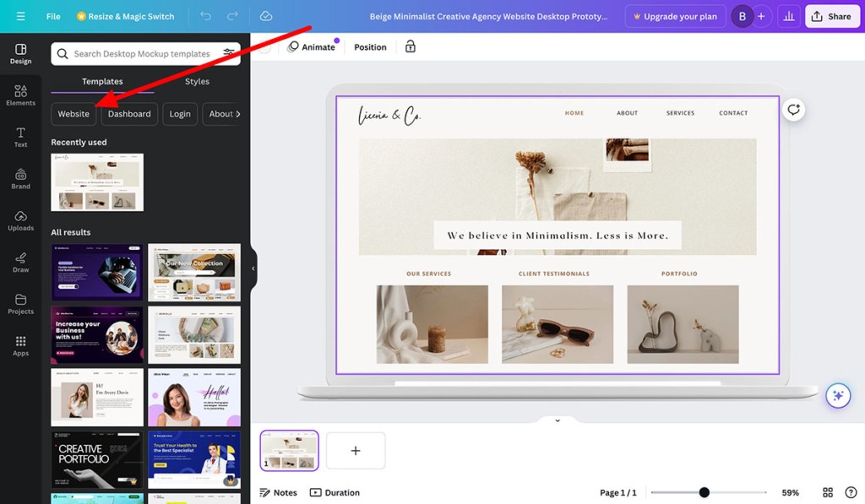The width and height of the screenshot is (865, 504).
Task: Click the Notes toggle at the bottom
Action: coord(279,492)
